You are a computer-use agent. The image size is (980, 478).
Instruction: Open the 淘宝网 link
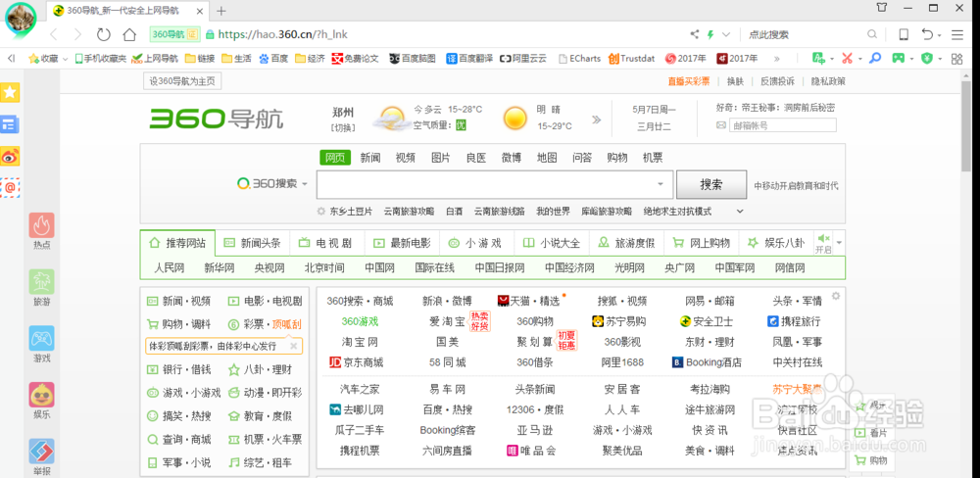360,343
